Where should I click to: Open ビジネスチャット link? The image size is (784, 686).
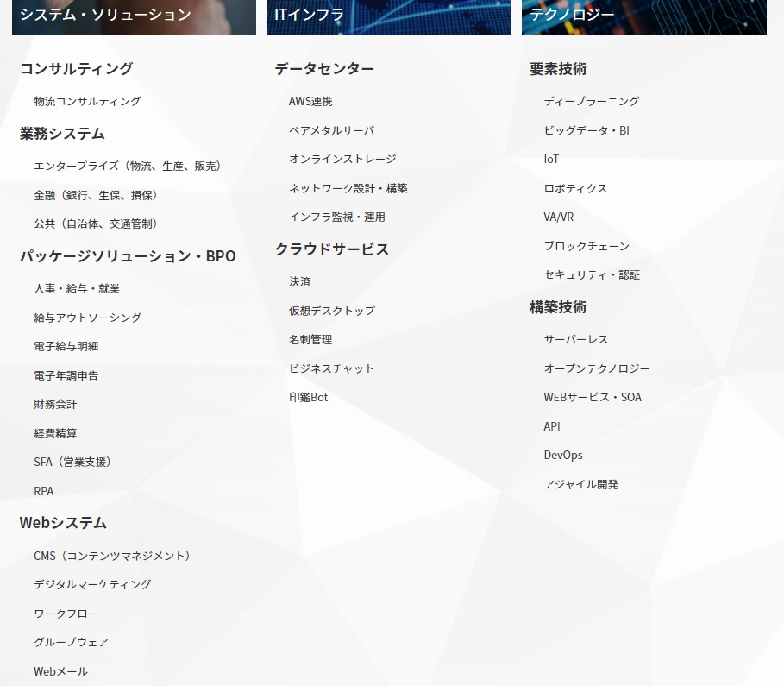pyautogui.click(x=331, y=368)
